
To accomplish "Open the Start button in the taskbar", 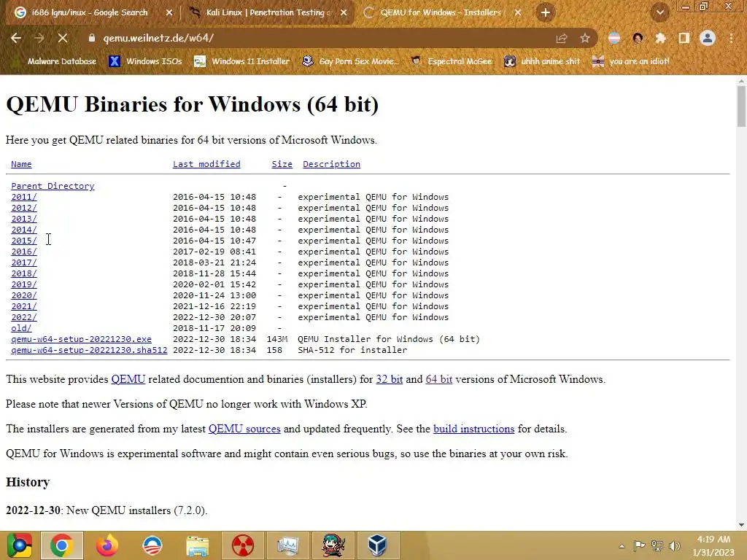I will click(20, 545).
